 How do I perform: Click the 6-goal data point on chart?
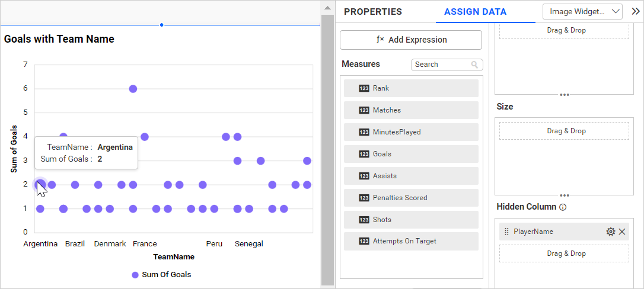pyautogui.click(x=133, y=89)
